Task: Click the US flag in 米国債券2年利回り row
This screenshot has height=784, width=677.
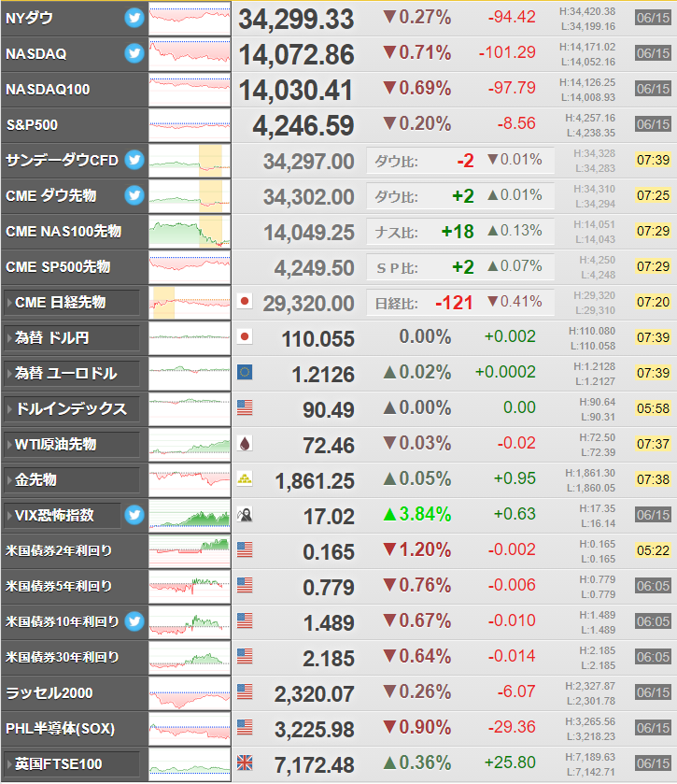Action: pyautogui.click(x=245, y=550)
